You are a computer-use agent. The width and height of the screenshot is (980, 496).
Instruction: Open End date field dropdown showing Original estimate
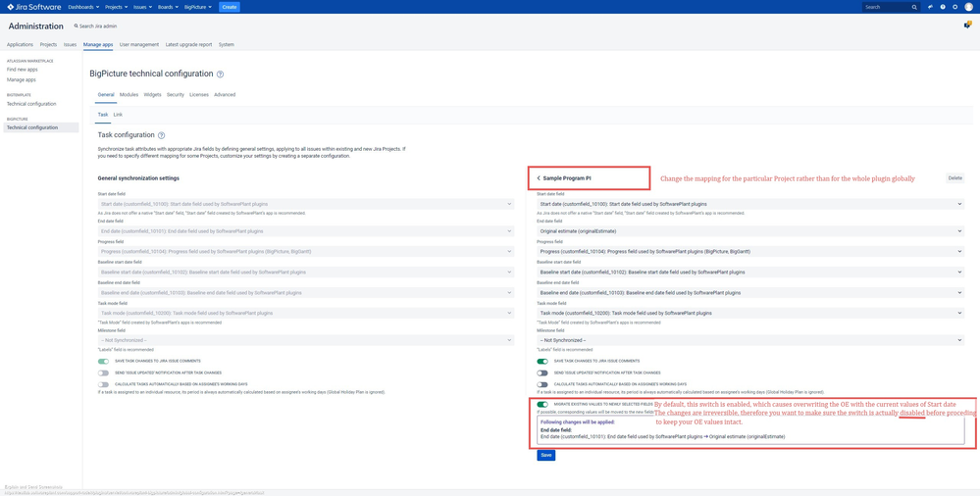(750, 231)
